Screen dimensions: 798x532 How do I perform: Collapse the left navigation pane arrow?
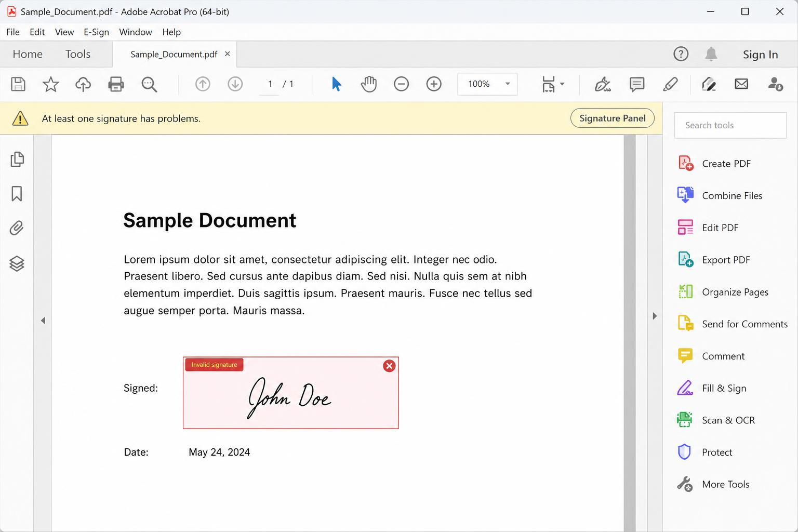pyautogui.click(x=43, y=321)
